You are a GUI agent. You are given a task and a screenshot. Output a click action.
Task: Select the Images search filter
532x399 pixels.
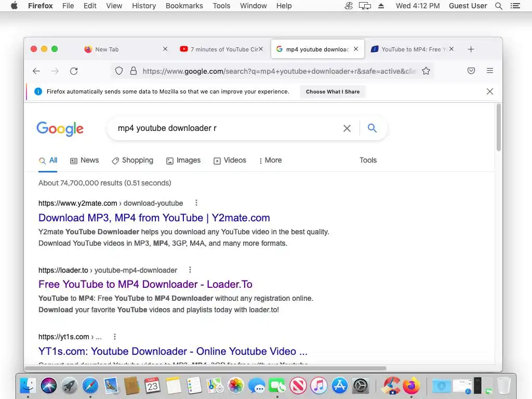coord(183,160)
